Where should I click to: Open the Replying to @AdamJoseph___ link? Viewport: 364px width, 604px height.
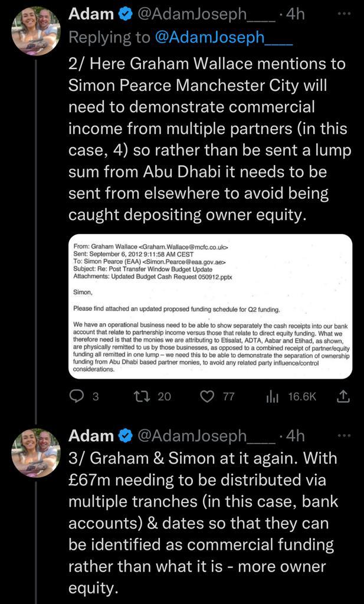(224, 37)
